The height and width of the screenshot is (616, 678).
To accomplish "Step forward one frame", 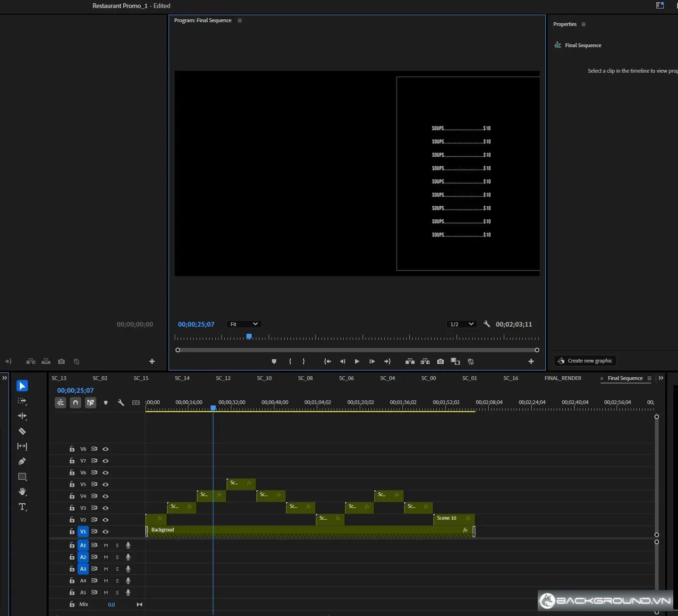I will (372, 362).
